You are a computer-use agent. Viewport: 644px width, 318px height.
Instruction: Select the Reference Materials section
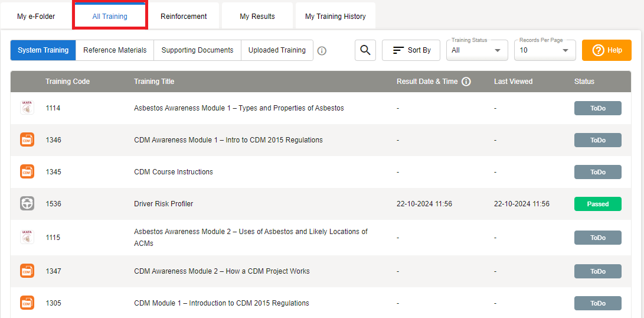pos(115,50)
